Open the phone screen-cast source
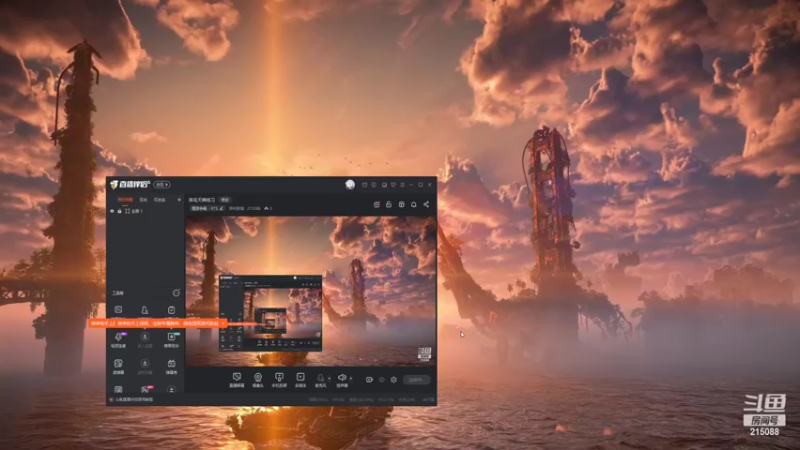The width and height of the screenshot is (800, 450). point(279,380)
